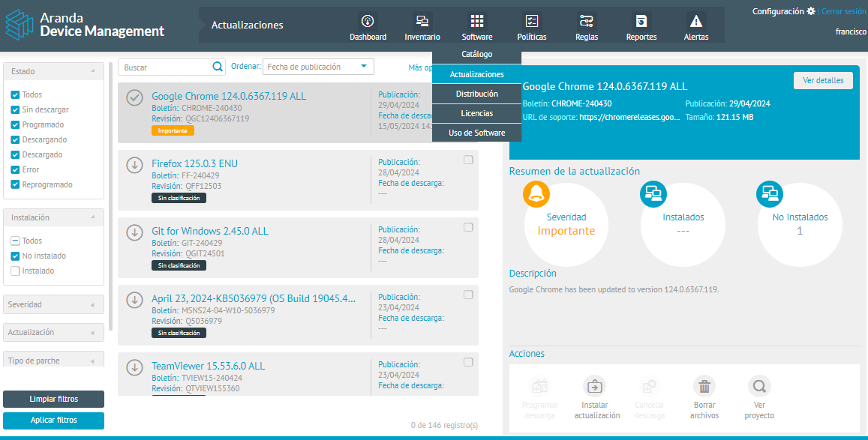Expand the Actualización filter section

pyautogui.click(x=54, y=332)
